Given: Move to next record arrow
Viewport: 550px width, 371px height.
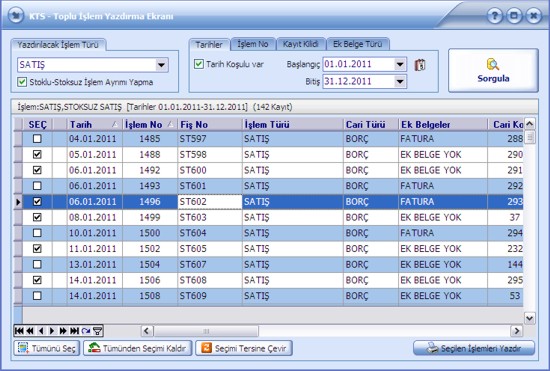Looking at the screenshot, I should pos(52,331).
